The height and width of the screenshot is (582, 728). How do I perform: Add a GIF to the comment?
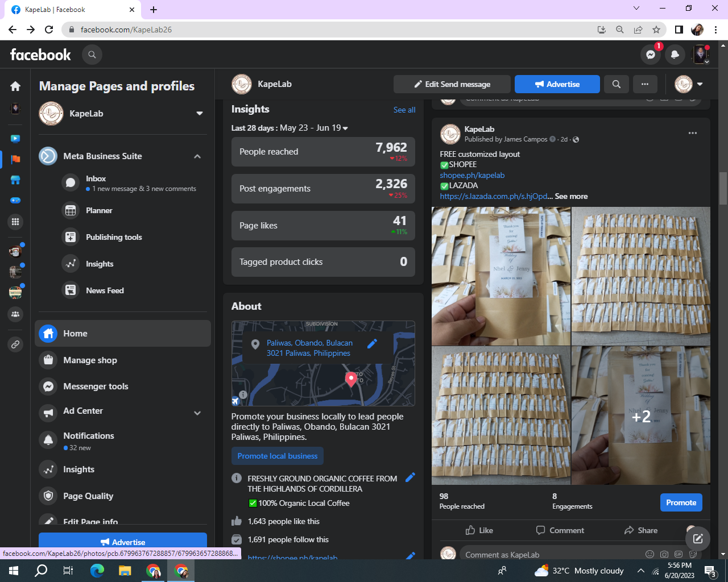(679, 554)
